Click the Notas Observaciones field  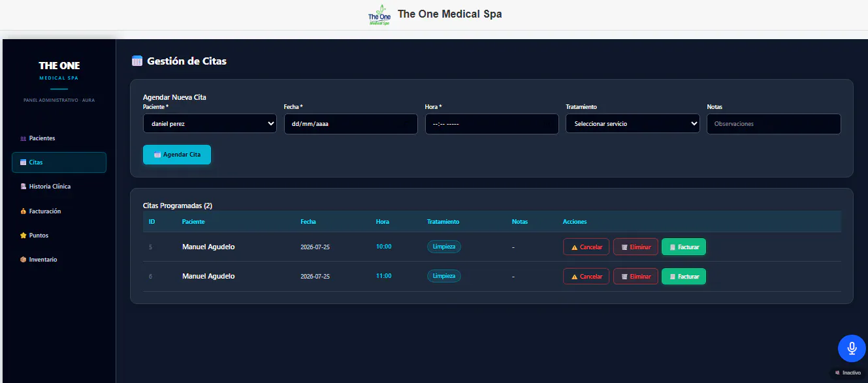(774, 124)
